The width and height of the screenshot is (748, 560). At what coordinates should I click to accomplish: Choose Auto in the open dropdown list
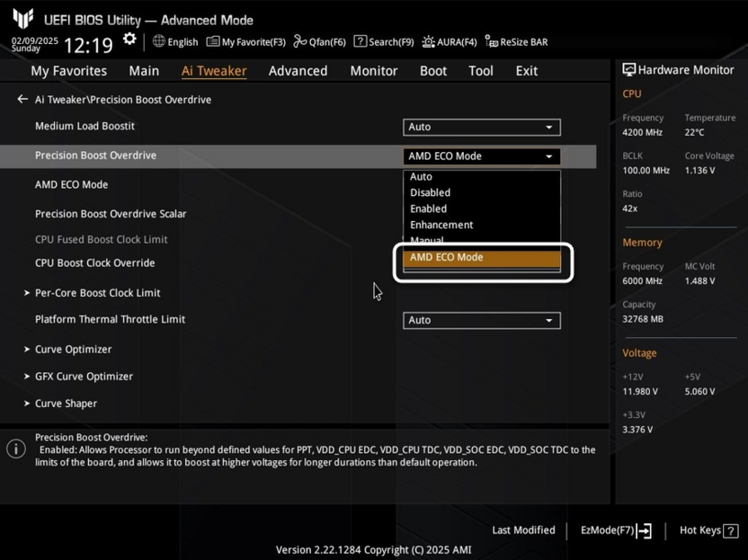(x=482, y=176)
